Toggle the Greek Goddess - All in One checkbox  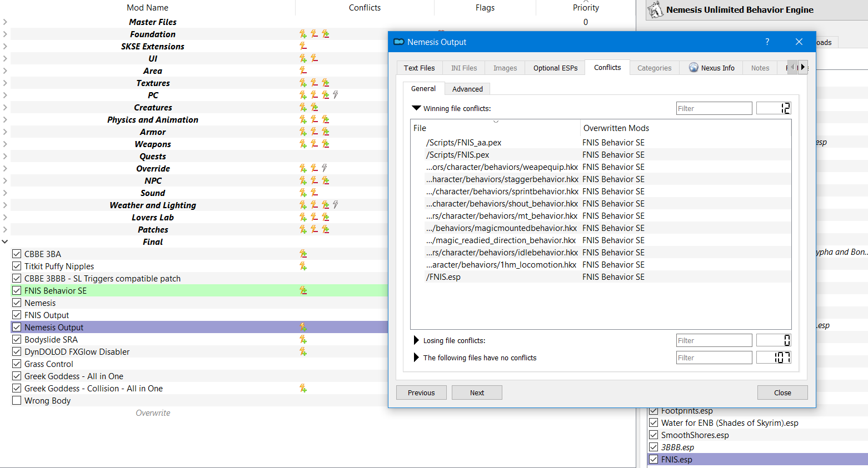[x=17, y=376]
